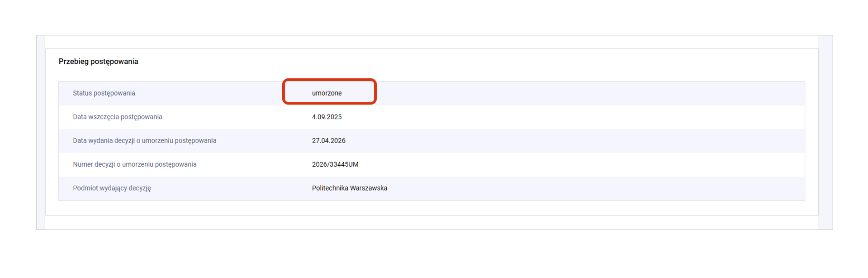Click the word "Status" in first row
Image resolution: width=868 pixels, height=278 pixels.
coord(82,93)
